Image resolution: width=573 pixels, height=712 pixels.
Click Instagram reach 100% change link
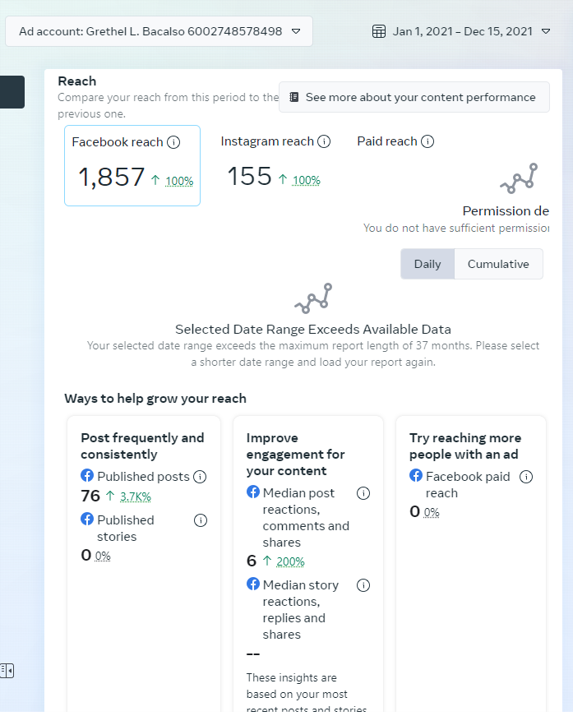306,180
